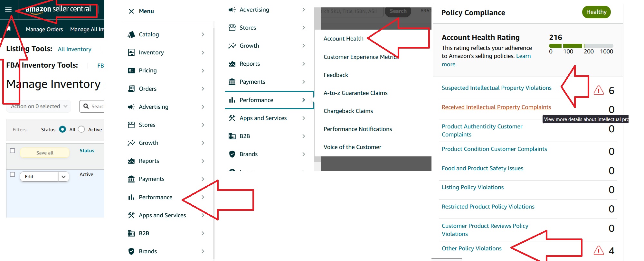The image size is (644, 261).
Task: Open the Edit dropdown arrow
Action: coord(63,177)
